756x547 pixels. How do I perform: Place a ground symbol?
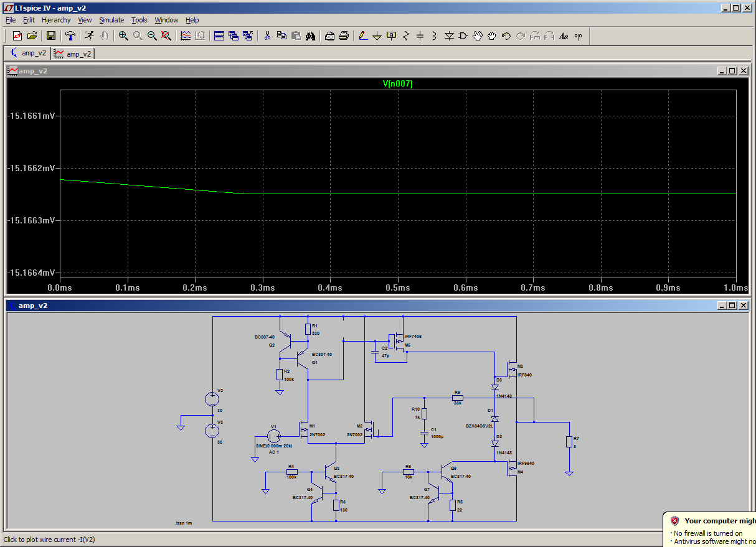click(x=377, y=36)
